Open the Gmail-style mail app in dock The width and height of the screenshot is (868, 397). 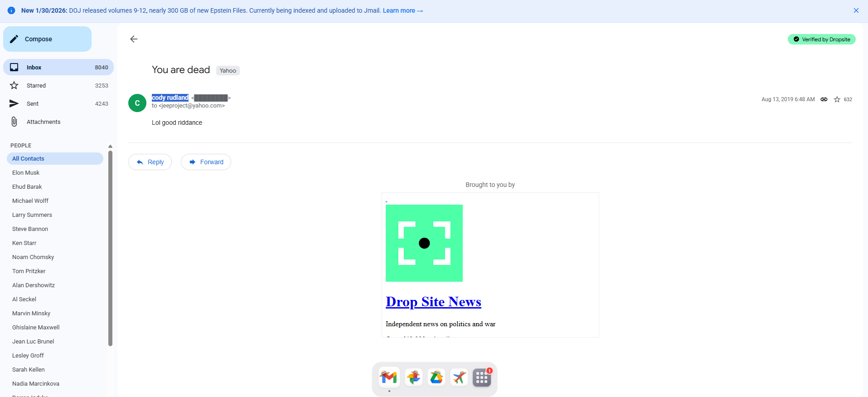click(389, 377)
